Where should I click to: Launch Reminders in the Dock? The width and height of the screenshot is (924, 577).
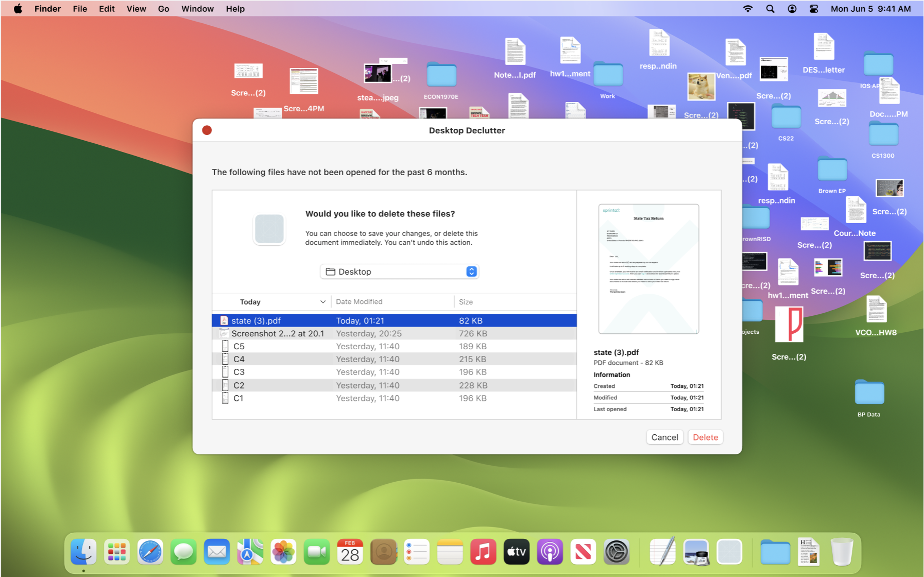point(417,552)
